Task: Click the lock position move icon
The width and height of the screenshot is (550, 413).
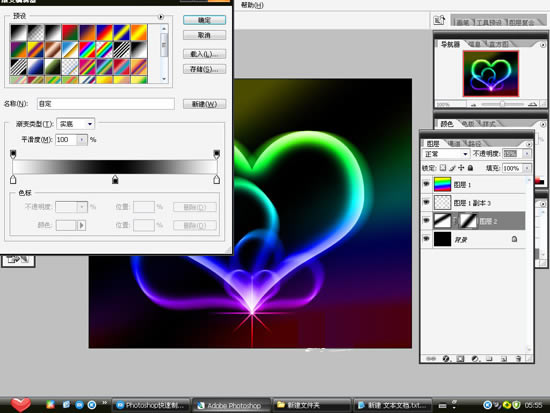Action: (461, 168)
